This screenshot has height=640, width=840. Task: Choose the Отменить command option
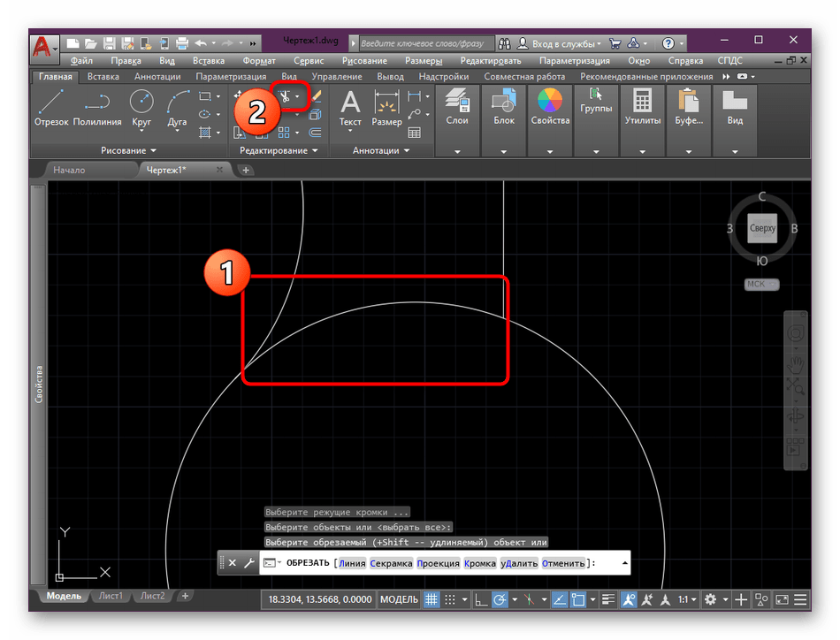[562, 563]
